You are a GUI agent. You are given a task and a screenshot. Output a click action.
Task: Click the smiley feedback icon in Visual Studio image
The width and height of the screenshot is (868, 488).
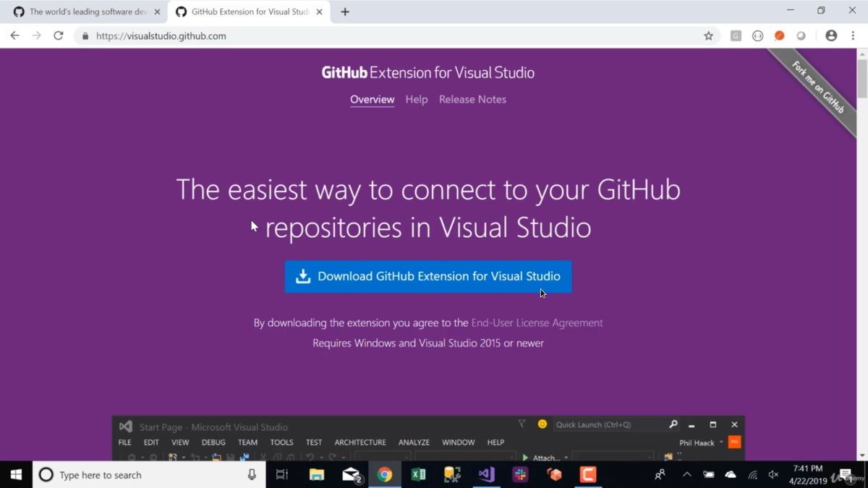pyautogui.click(x=542, y=424)
